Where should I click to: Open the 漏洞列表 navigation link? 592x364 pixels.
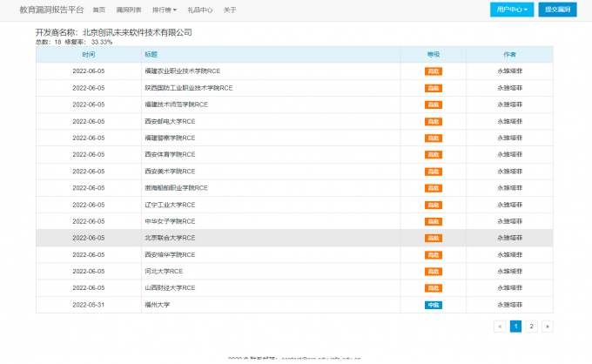point(128,10)
